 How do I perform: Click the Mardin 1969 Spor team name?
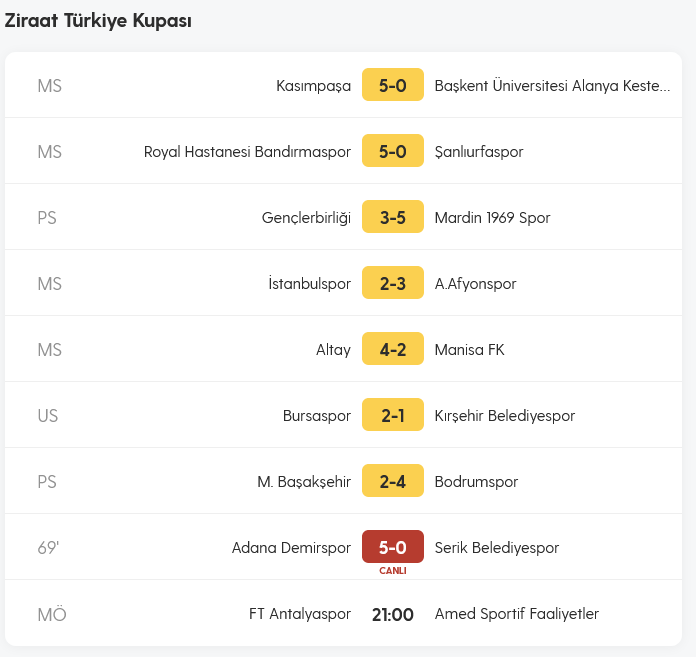coord(492,218)
